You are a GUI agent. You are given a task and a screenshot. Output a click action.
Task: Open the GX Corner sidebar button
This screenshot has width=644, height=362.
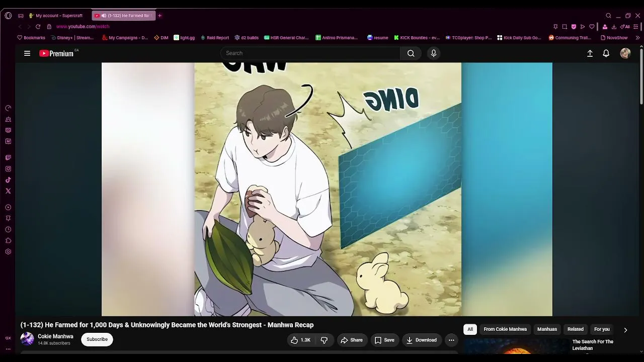[8, 338]
